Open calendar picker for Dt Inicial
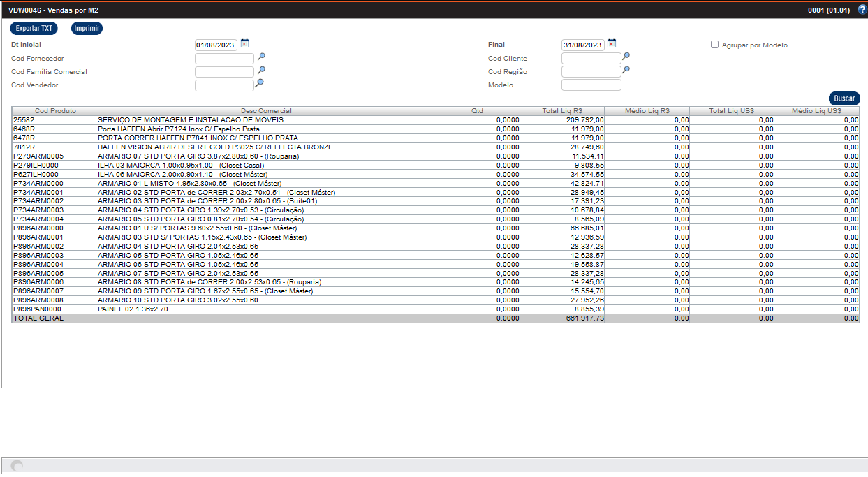The image size is (868, 477). tap(244, 43)
